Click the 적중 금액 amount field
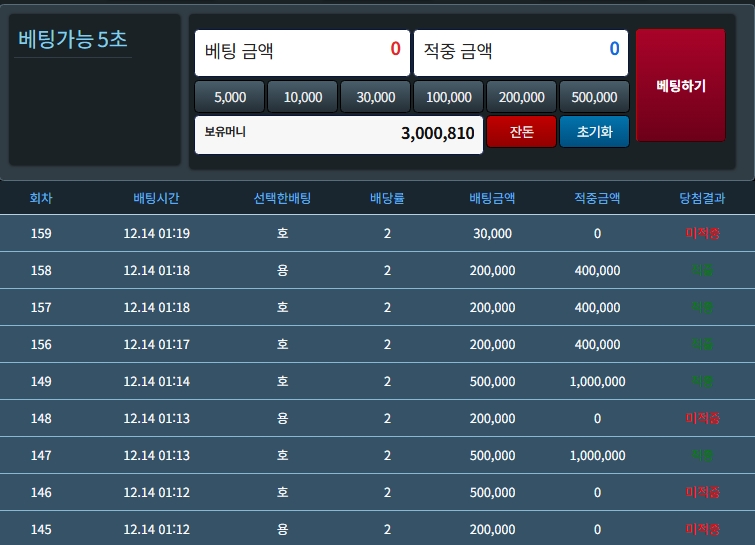The image size is (755, 545). tap(520, 51)
